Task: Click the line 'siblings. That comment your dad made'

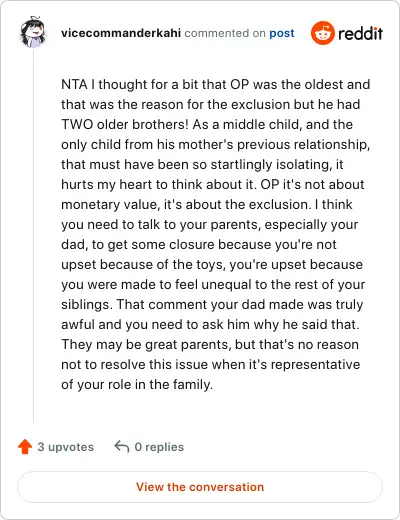Action: tap(212, 304)
